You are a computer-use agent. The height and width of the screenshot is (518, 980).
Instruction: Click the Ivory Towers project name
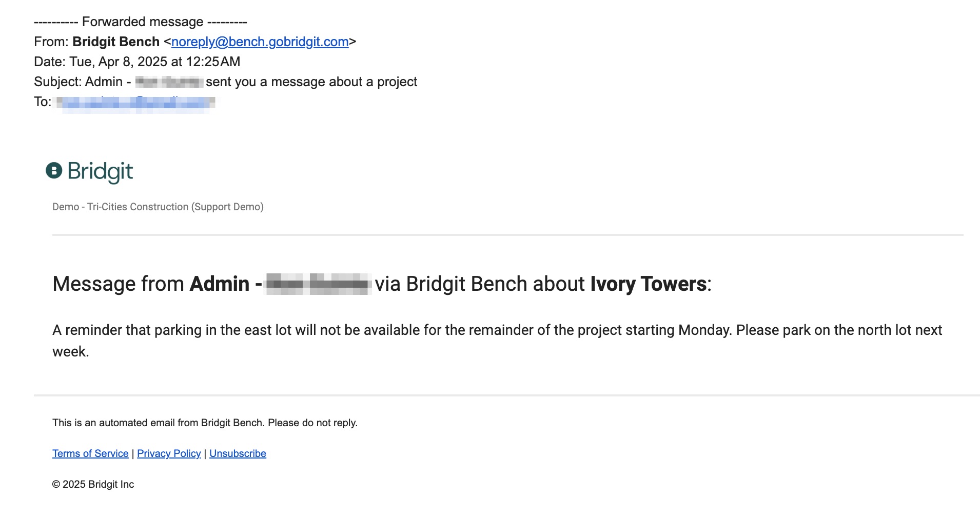(648, 284)
